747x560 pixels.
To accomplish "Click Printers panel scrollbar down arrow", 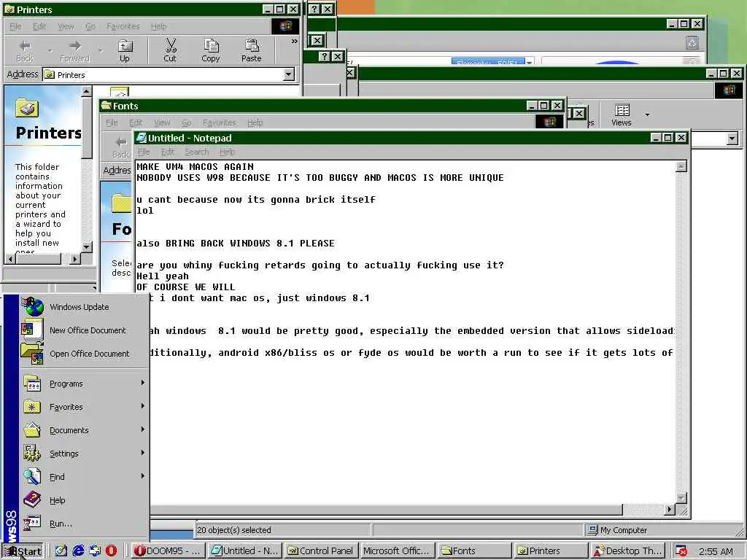I will click(86, 246).
